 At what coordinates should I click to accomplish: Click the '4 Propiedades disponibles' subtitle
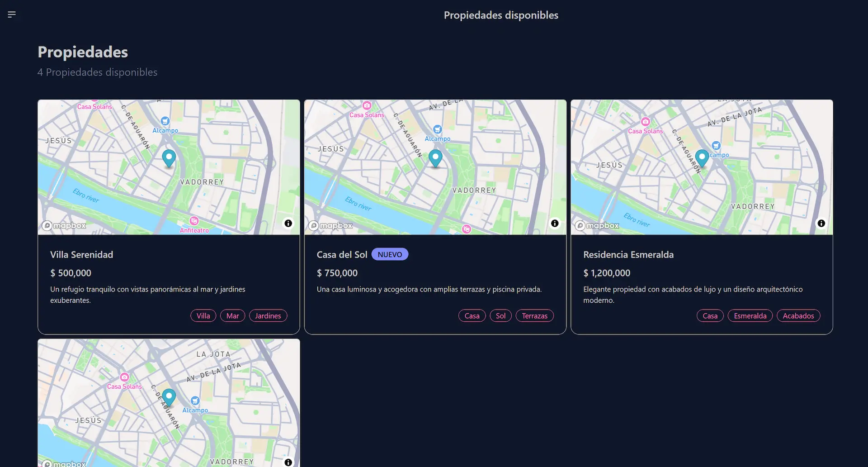97,72
